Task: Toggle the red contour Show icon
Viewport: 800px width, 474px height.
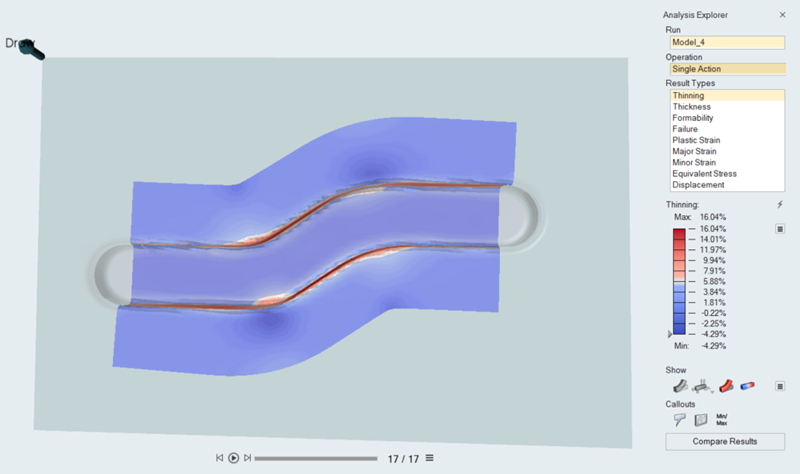Action: [x=726, y=385]
